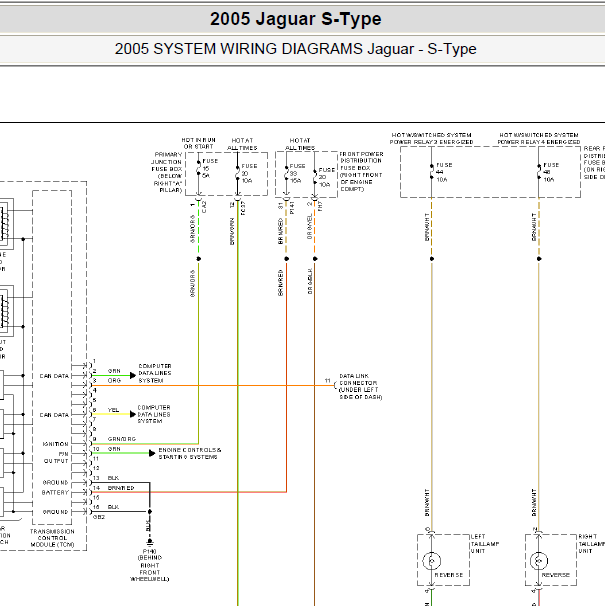The width and height of the screenshot is (605, 606).
Task: Click the "BLK" wire label at pin 13
Action: click(113, 478)
